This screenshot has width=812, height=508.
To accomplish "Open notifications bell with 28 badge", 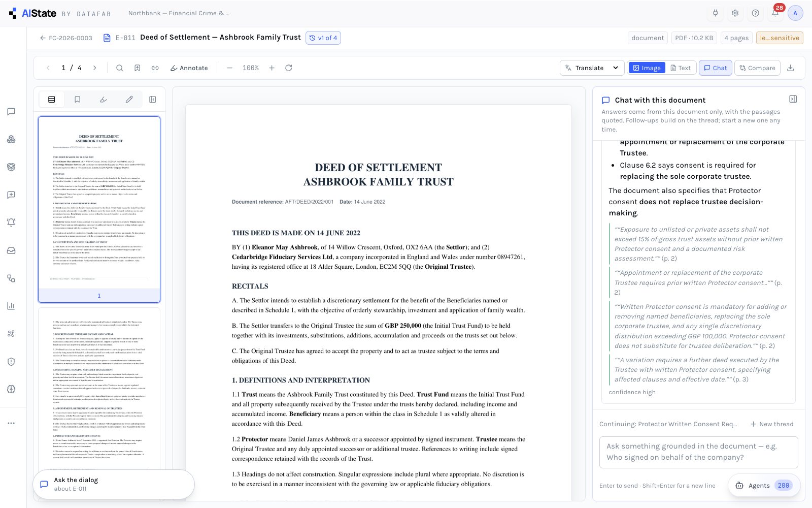I will pos(775,13).
